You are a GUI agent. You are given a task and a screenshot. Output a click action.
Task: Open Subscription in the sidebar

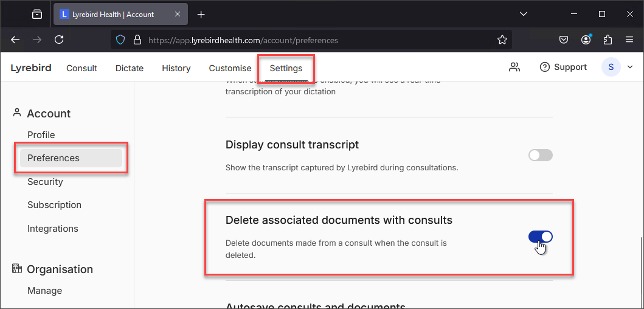54,204
